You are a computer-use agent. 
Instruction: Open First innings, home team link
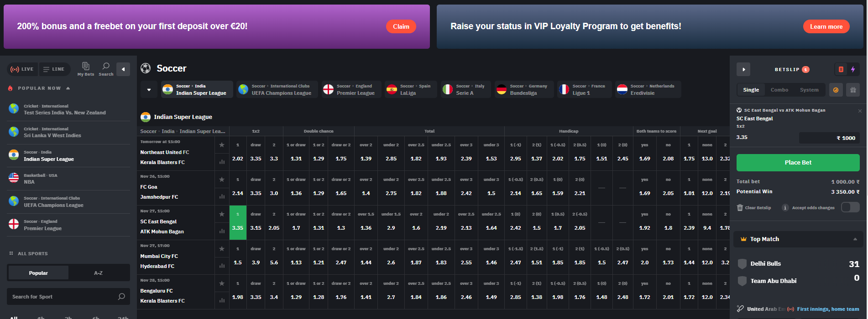point(828,309)
